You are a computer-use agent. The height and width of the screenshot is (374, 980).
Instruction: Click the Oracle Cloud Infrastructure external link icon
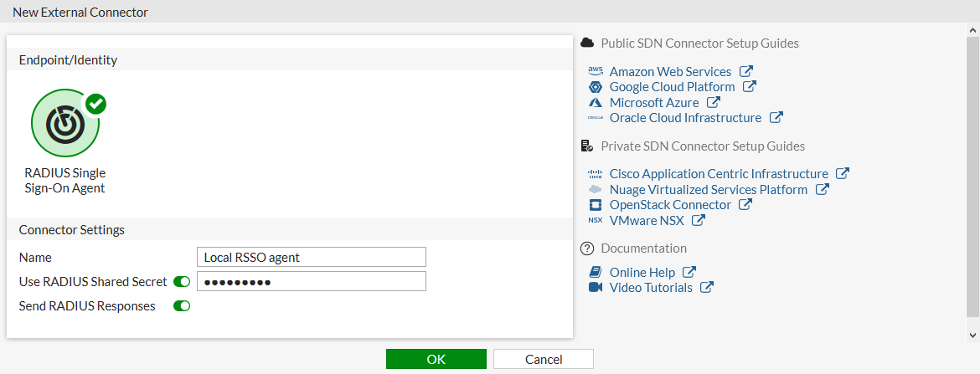coord(776,118)
